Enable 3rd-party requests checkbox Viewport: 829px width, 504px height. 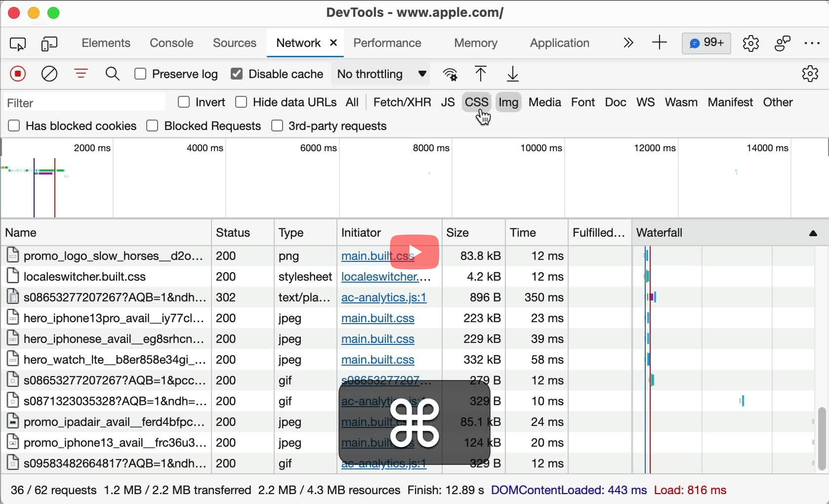pos(277,126)
